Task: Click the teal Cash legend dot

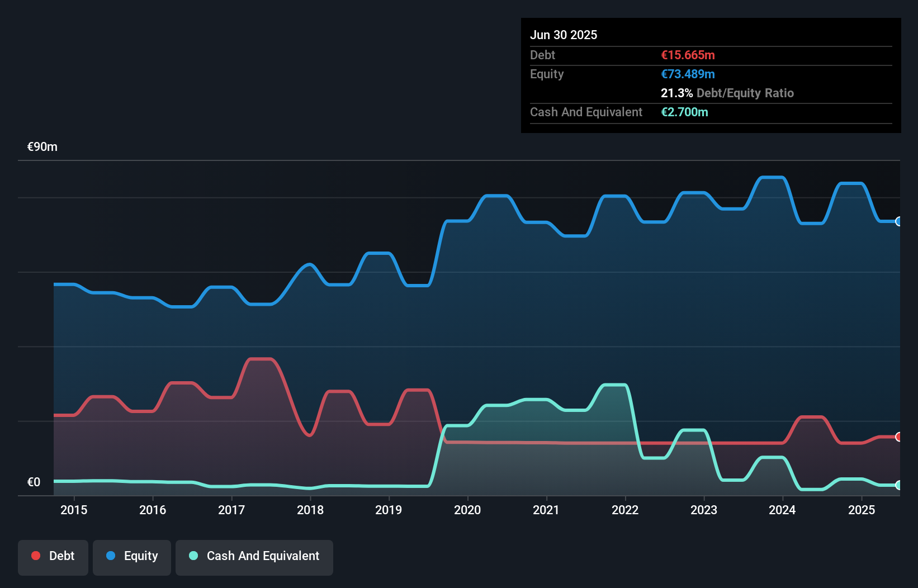Action: click(x=193, y=556)
